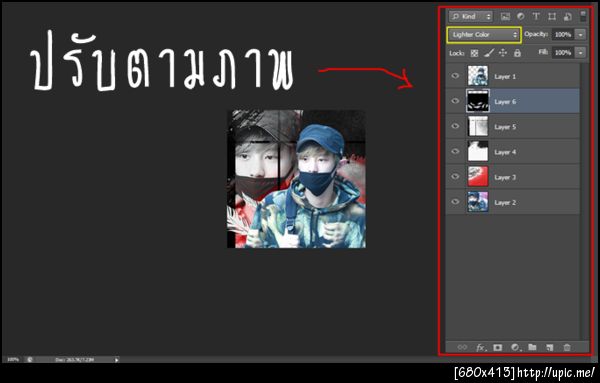Hide Layer 1 with its eye icon
This screenshot has width=600, height=383.
pyautogui.click(x=455, y=76)
